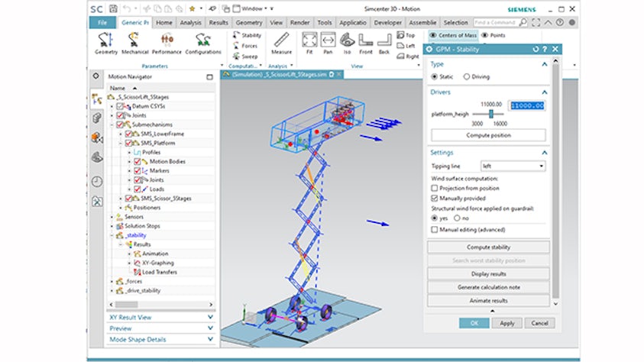Screen dimensions: 644x362
Task: Enable Manual editing (advanced)
Action: point(434,229)
